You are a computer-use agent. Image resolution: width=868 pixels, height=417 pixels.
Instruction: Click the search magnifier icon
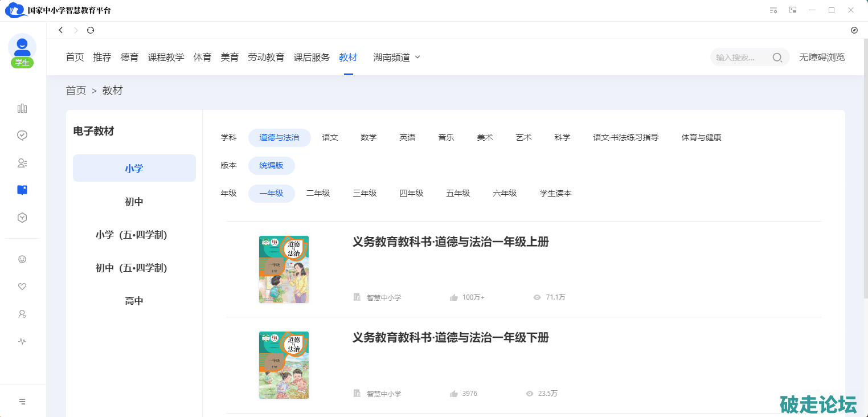click(x=777, y=58)
